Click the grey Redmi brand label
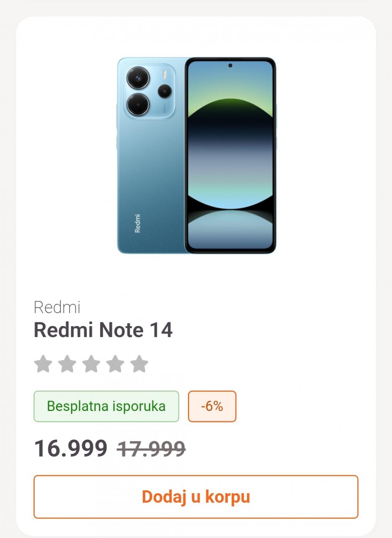392x538 pixels. pos(57,307)
